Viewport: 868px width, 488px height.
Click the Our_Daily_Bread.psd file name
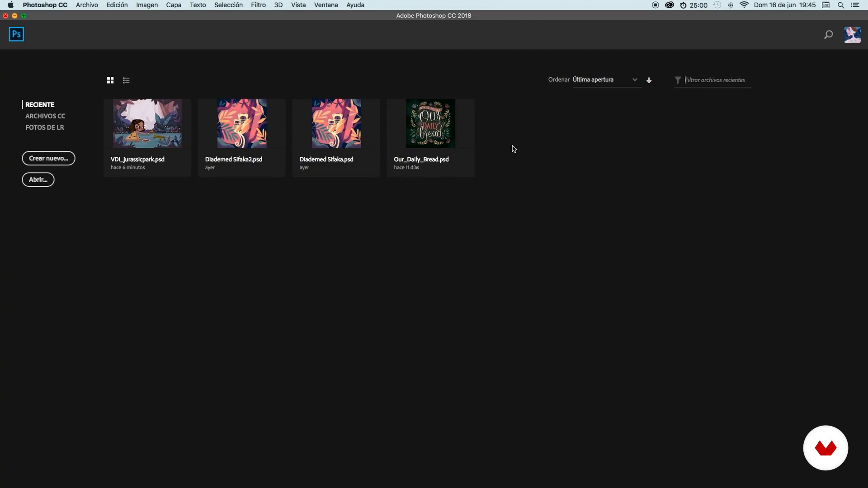tap(421, 160)
